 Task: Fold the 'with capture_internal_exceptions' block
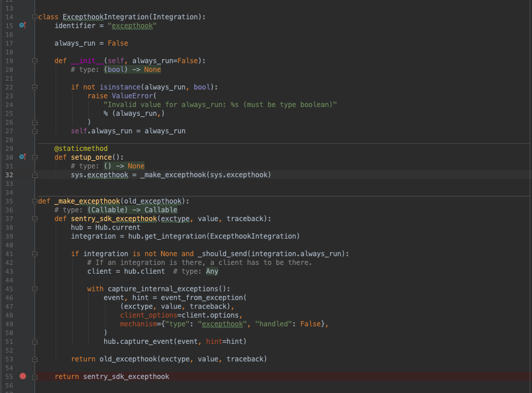click(35, 289)
